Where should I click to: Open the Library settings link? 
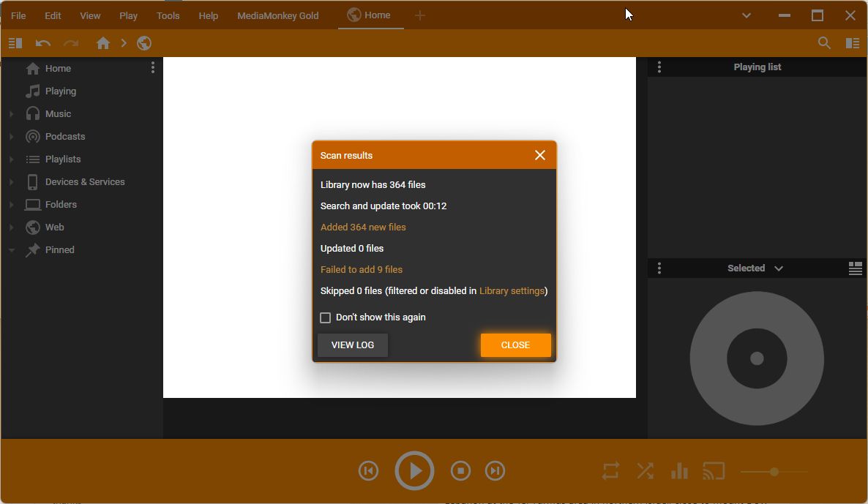pos(512,290)
